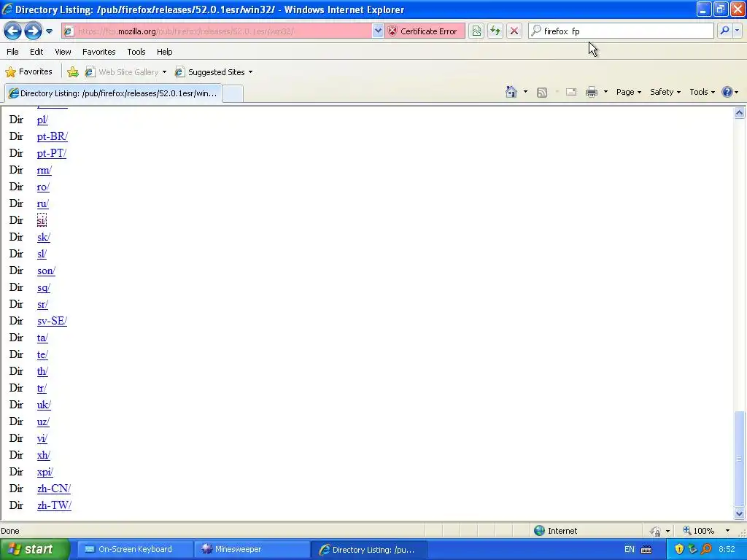747x560 pixels.
Task: Open the son/ directory link
Action: point(46,271)
